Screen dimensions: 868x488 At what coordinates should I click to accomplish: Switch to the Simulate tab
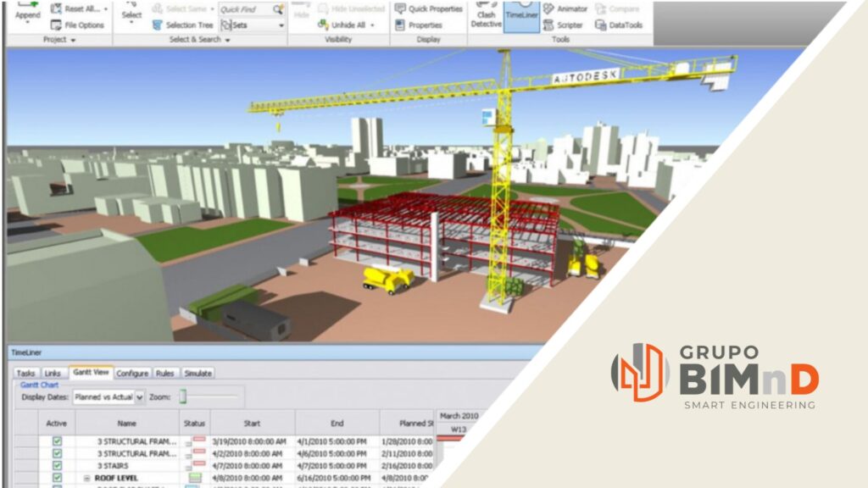click(x=198, y=373)
